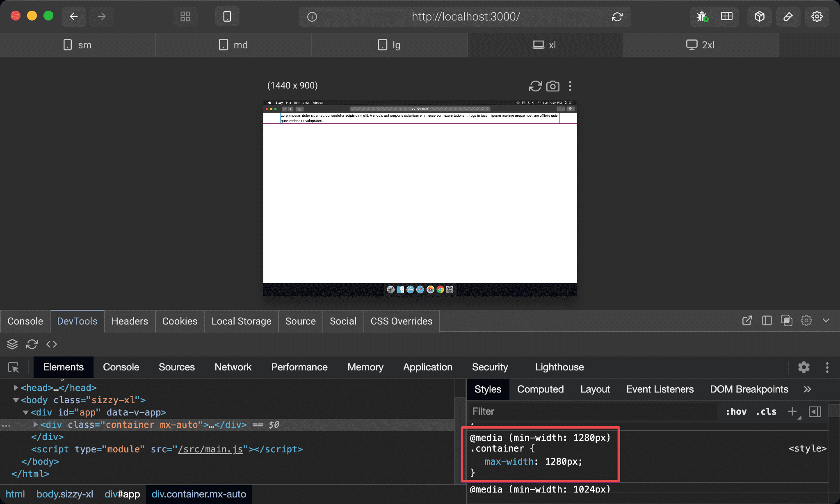The height and width of the screenshot is (504, 840).
Task: Reload the 1440 x 900 device frame
Action: point(535,86)
